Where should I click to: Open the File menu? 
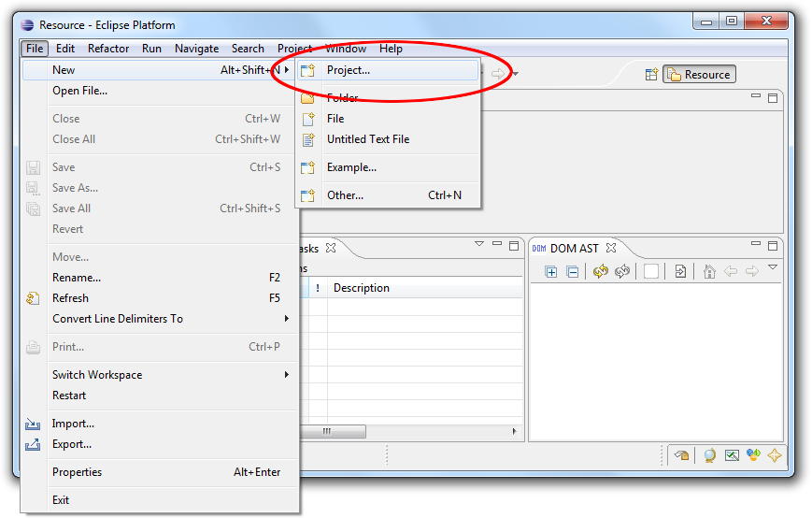(35, 49)
